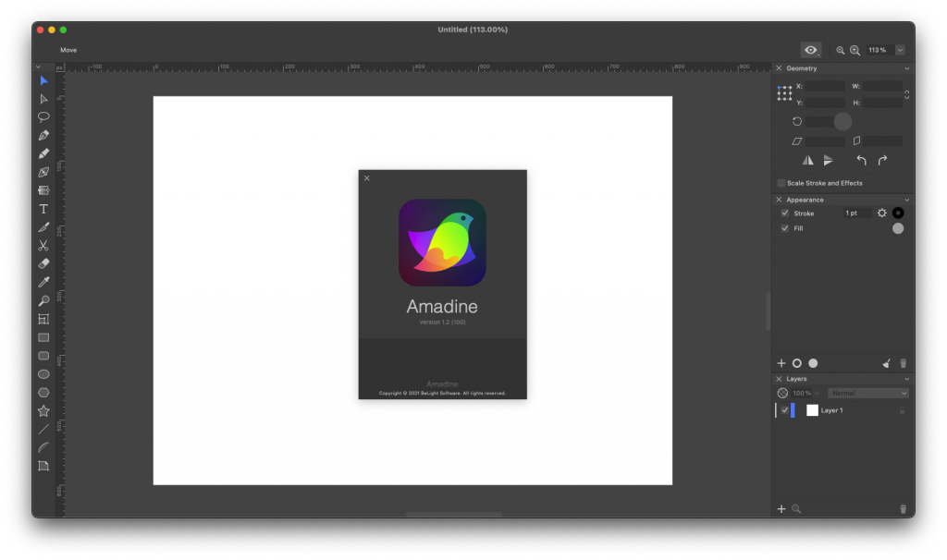Open the stroke color swatch
Viewport: 947px width, 560px height.
point(898,213)
